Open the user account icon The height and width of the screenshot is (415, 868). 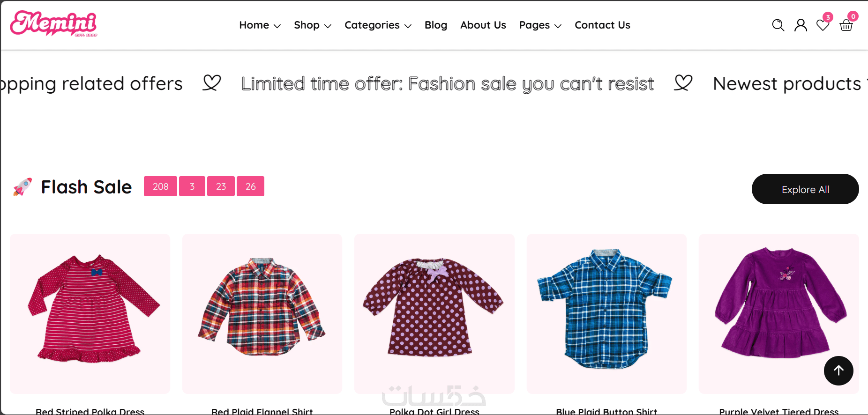(801, 25)
